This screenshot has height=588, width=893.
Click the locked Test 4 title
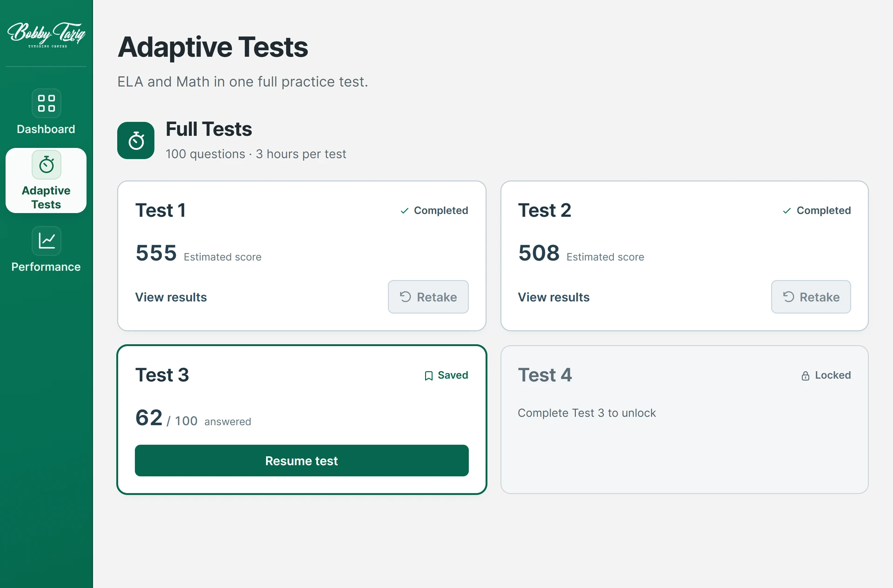(545, 375)
